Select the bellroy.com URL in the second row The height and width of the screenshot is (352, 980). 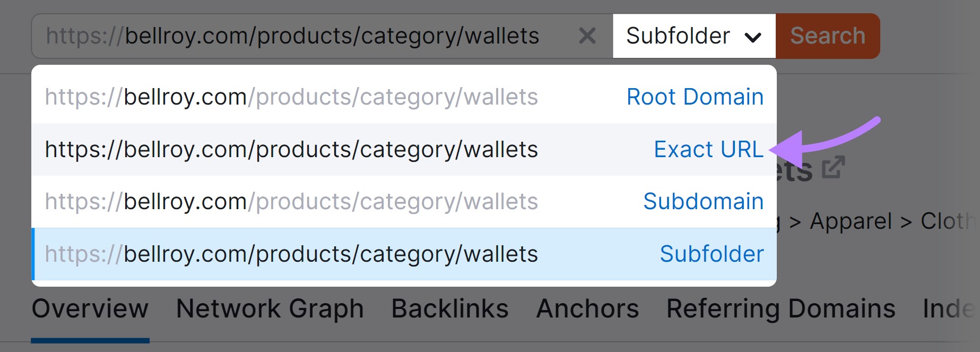tap(292, 149)
